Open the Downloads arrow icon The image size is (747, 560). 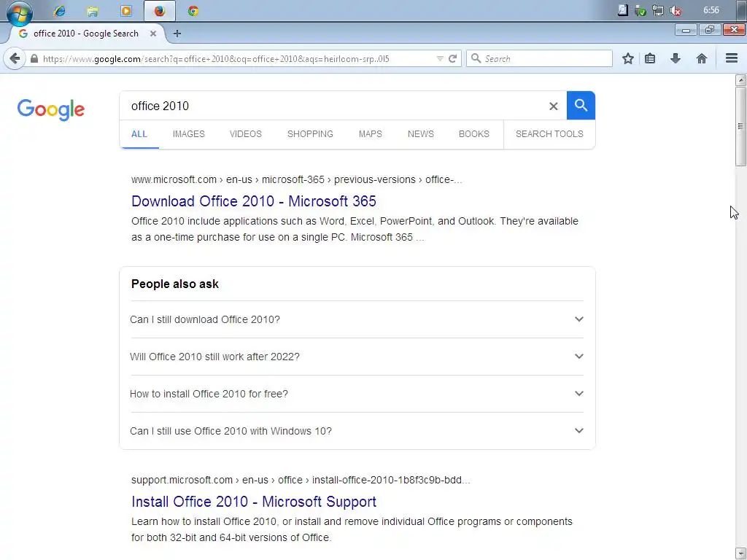[675, 58]
